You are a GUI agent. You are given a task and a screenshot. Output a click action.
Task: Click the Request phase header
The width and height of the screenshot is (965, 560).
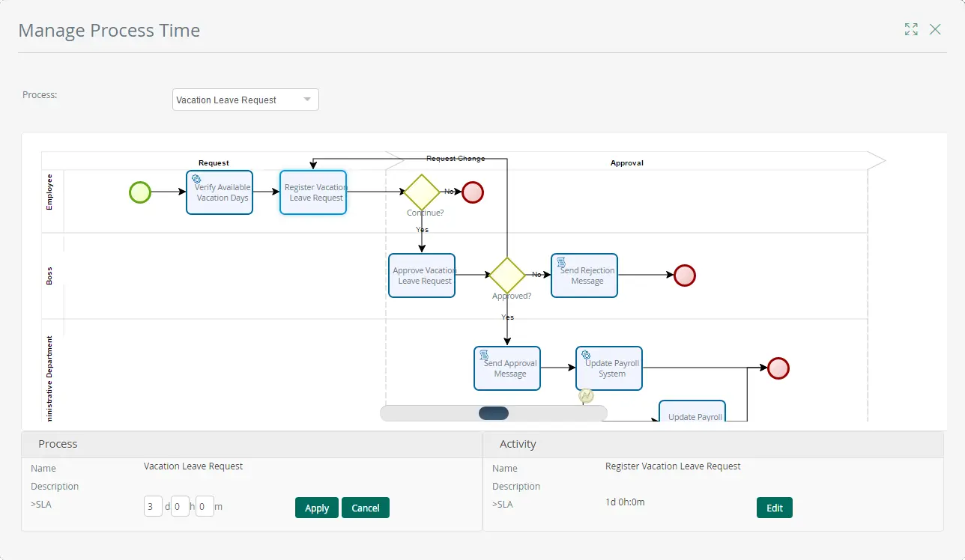click(x=214, y=162)
